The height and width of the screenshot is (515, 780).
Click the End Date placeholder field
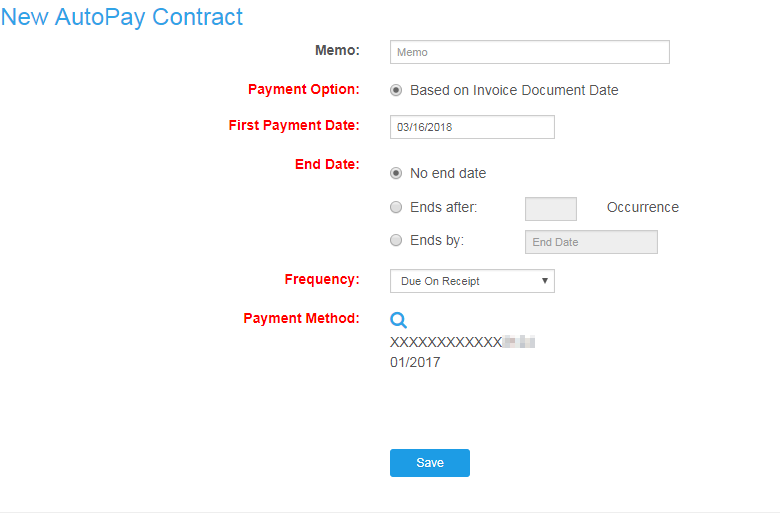[x=590, y=242]
